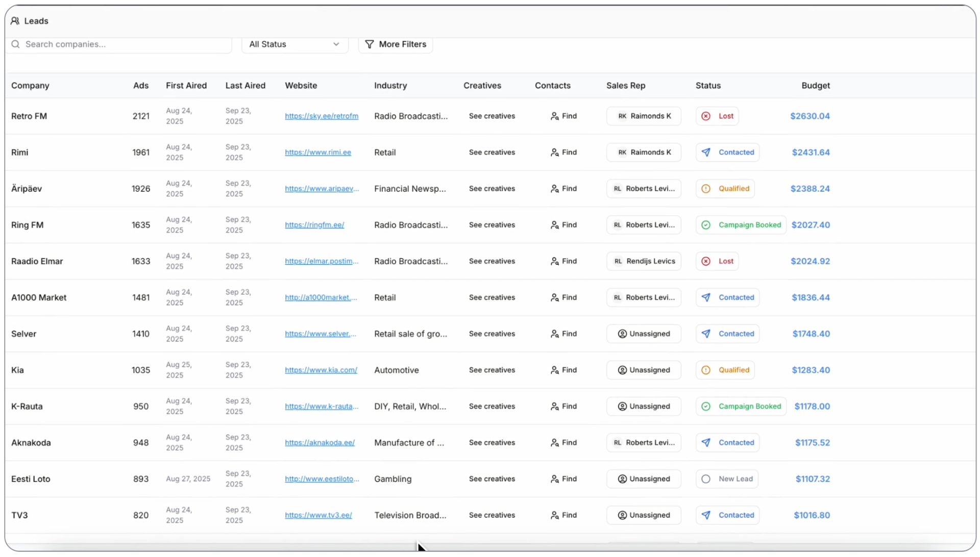
Task: Click the search magnifier icon
Action: point(16,44)
